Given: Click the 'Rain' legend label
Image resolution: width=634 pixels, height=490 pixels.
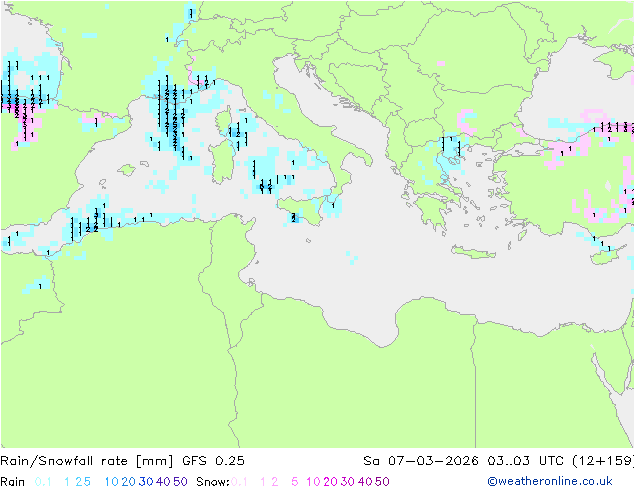Looking at the screenshot, I should (x=13, y=482).
